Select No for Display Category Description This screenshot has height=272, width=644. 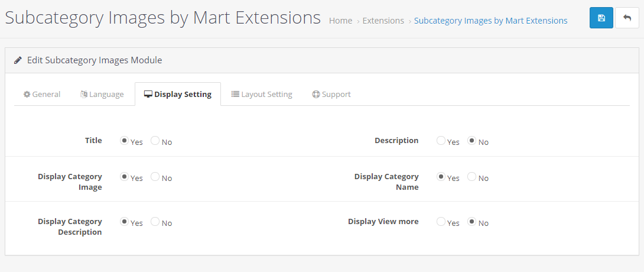tap(155, 222)
